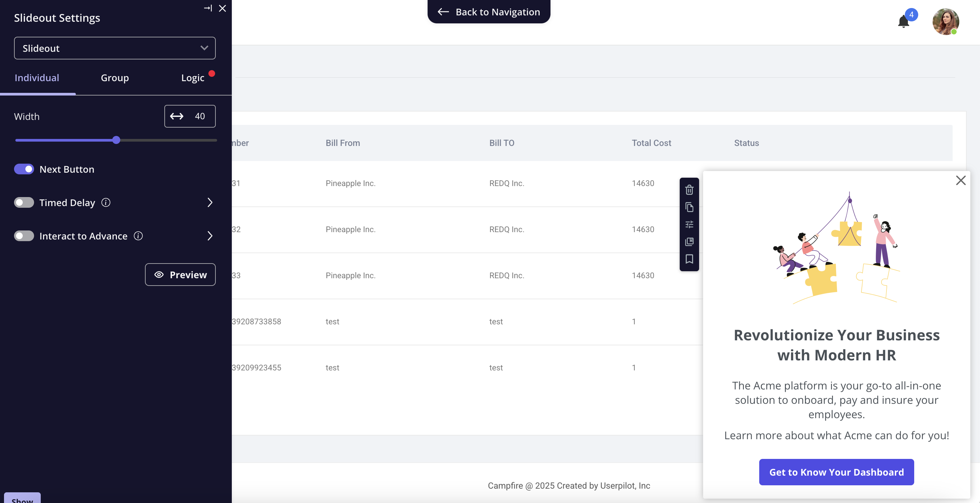Image resolution: width=980 pixels, height=503 pixels.
Task: Click the bookmark icon in vertical toolbar
Action: pyautogui.click(x=689, y=259)
